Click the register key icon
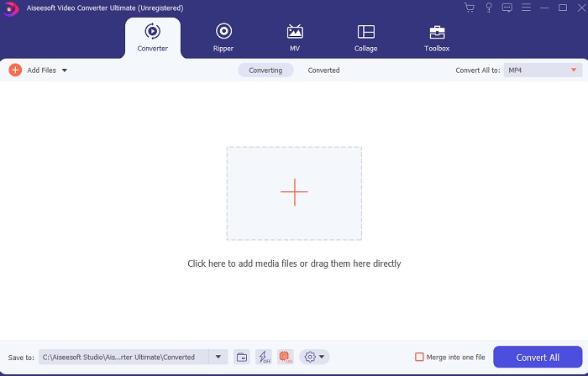Screen dimensions: 588x376 coord(489,8)
